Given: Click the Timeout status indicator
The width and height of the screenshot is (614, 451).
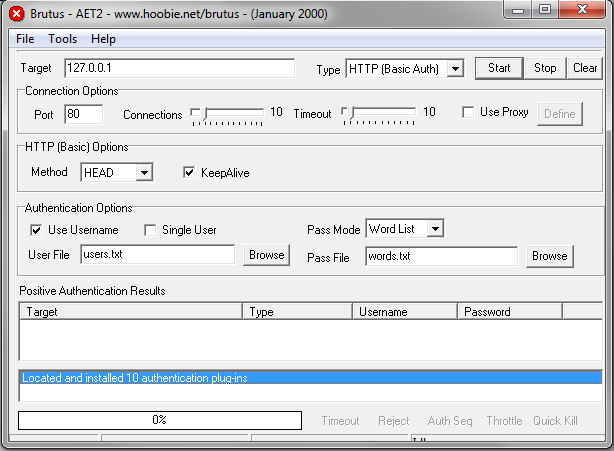Looking at the screenshot, I should pyautogui.click(x=340, y=421).
